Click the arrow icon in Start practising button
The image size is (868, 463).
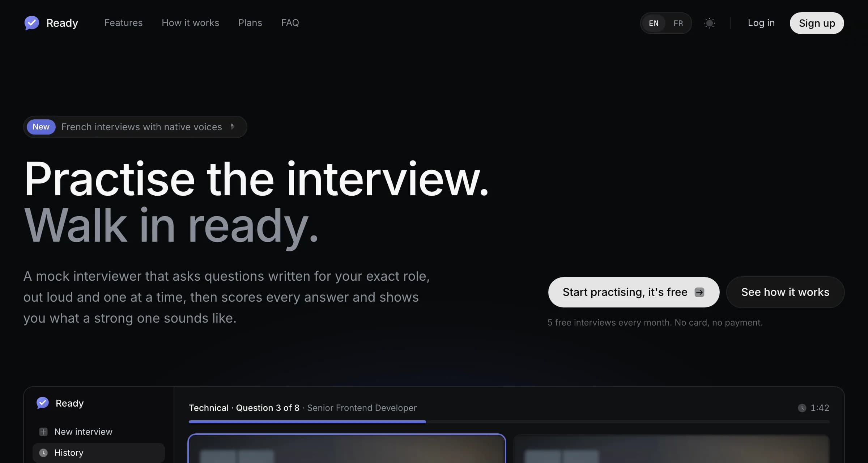(699, 292)
